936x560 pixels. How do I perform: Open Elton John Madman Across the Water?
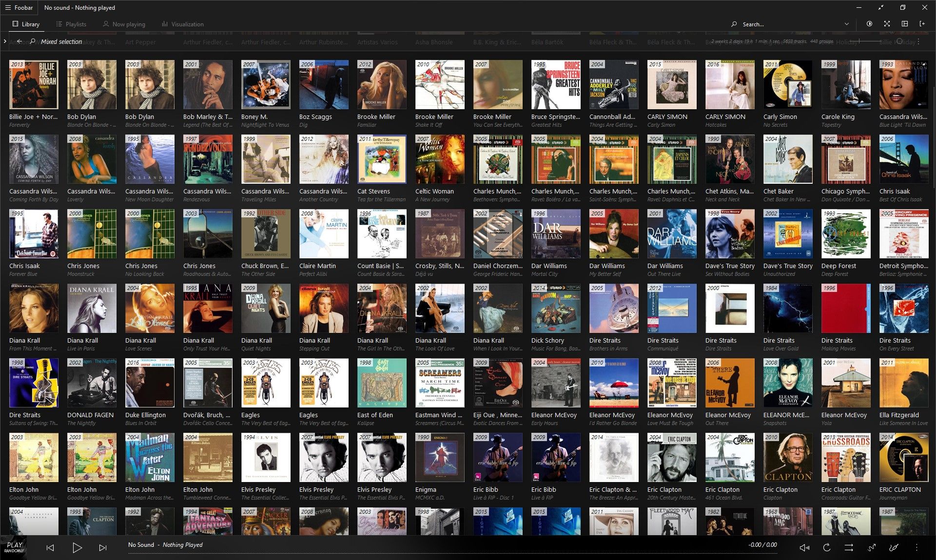[150, 457]
